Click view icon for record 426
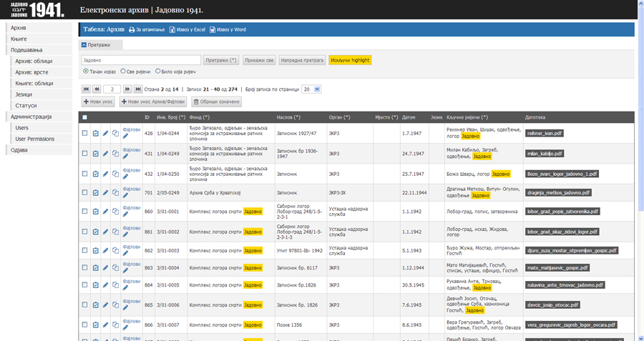 pos(95,133)
